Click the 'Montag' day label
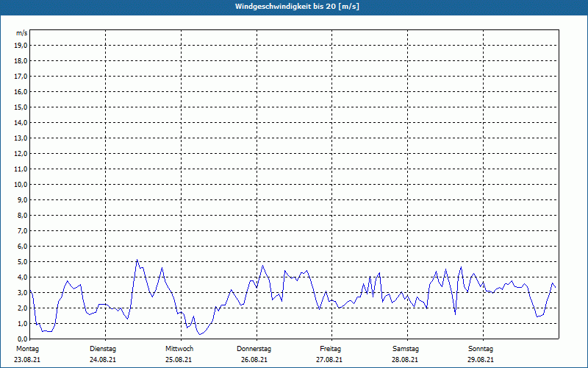 point(27,349)
